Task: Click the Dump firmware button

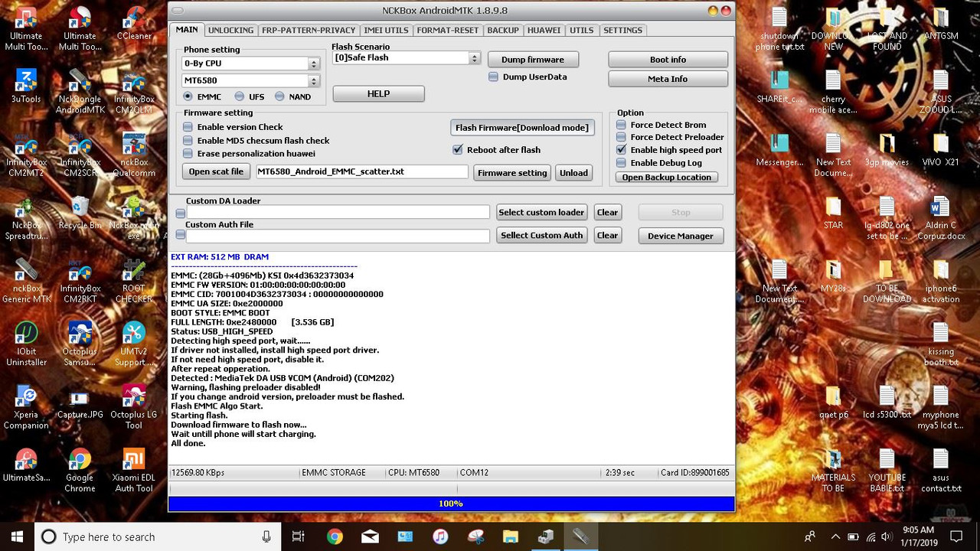Action: coord(533,60)
